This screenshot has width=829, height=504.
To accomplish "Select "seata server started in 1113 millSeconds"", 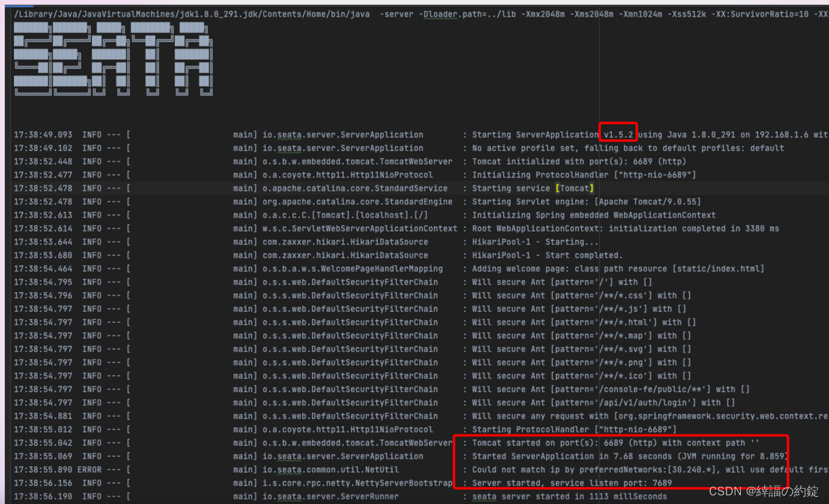I will [x=569, y=496].
